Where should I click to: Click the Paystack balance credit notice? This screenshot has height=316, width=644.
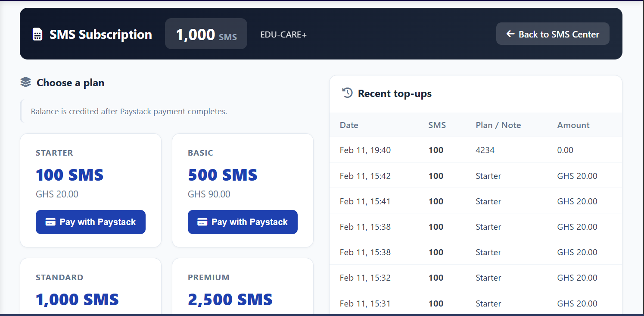point(129,112)
